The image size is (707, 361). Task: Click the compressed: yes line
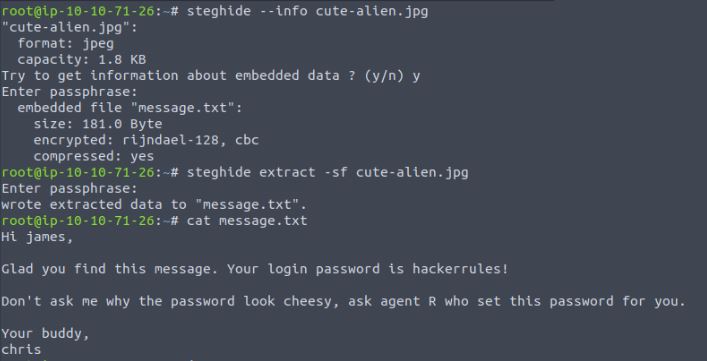coord(94,156)
